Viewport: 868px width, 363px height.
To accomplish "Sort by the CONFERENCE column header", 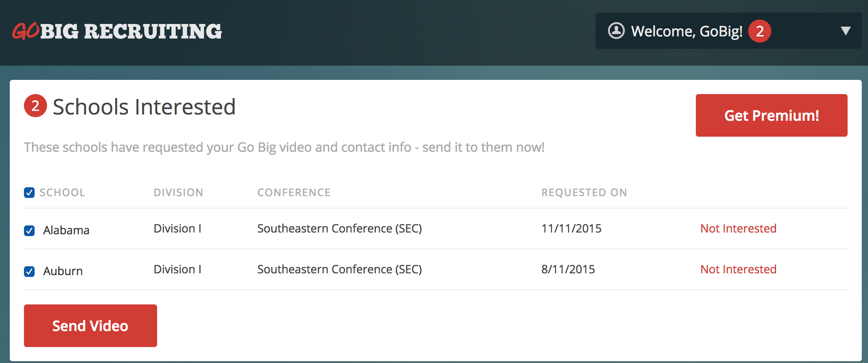I will pyautogui.click(x=294, y=193).
